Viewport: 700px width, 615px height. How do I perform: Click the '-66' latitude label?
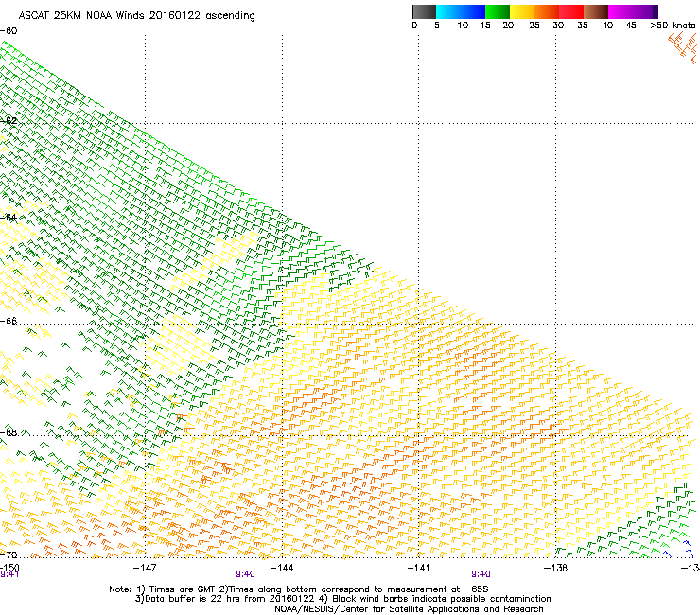(x=9, y=321)
